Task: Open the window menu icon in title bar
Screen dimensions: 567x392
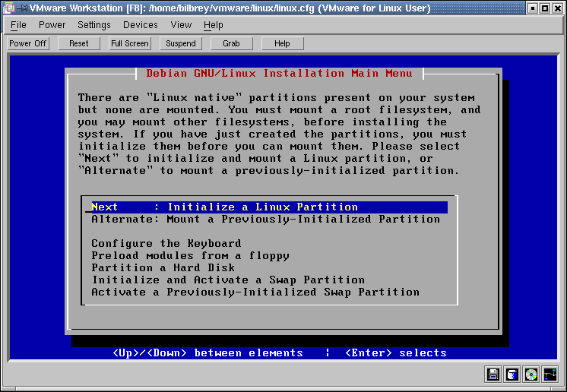Action: point(8,8)
